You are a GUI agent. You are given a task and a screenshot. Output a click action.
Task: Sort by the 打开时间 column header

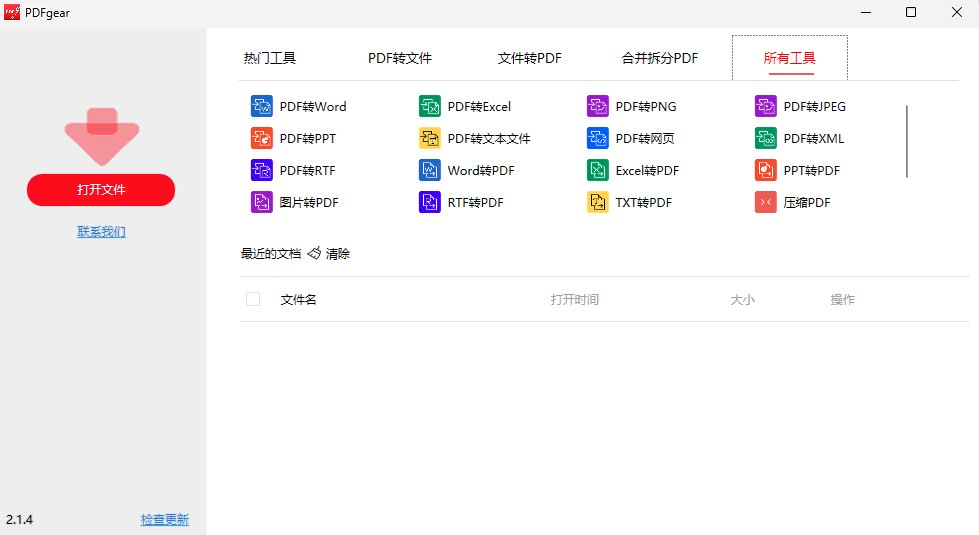pyautogui.click(x=575, y=300)
